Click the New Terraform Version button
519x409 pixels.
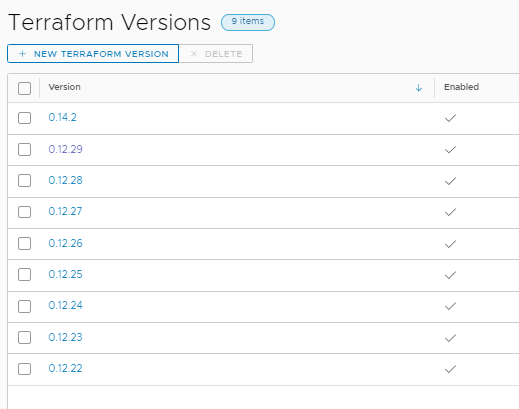point(93,54)
